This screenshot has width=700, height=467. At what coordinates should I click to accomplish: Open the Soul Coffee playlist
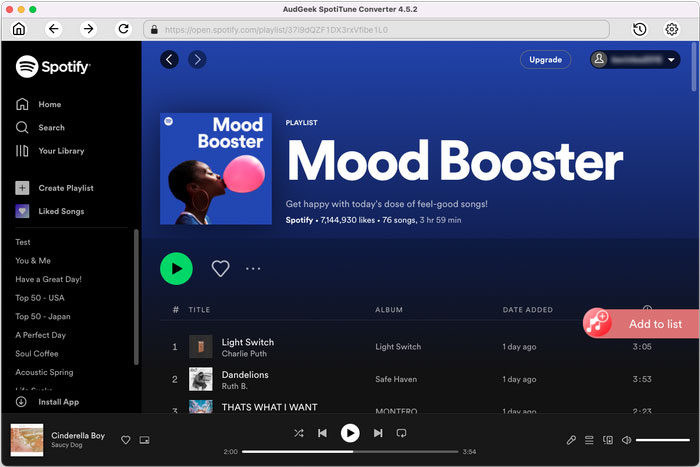tap(37, 354)
